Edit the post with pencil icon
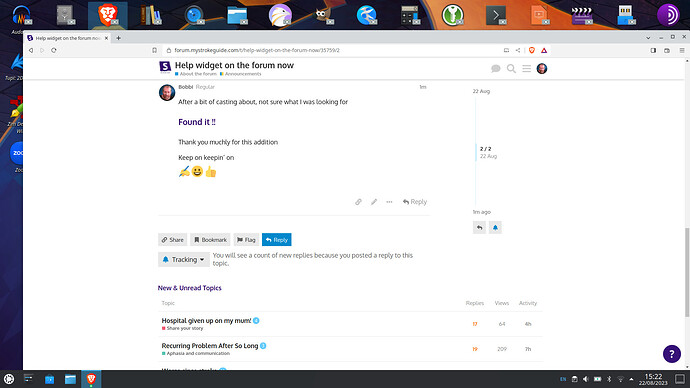690x388 pixels. point(374,202)
